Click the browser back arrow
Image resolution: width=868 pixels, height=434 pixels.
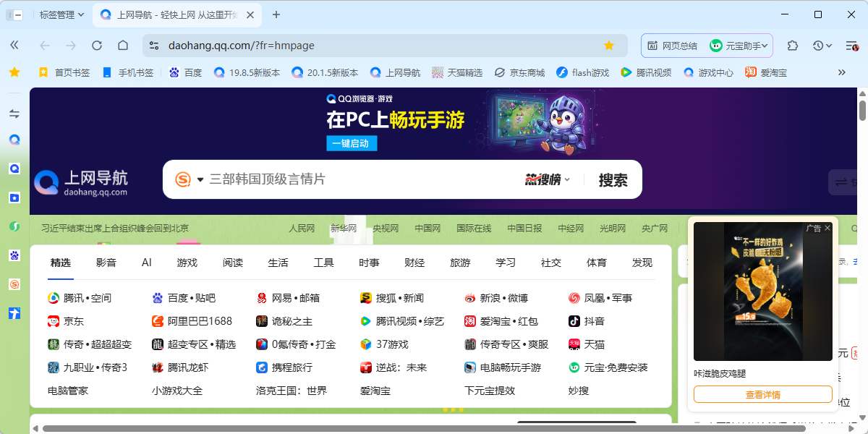pos(45,46)
